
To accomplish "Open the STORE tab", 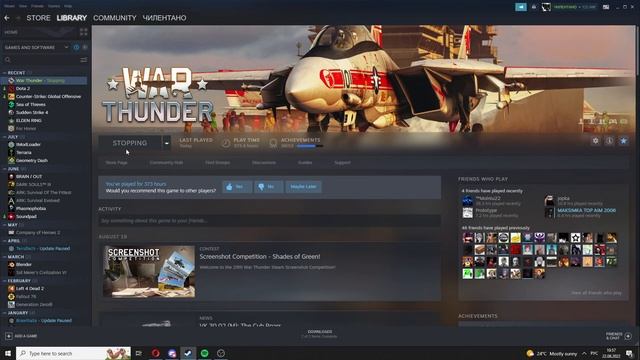I will 38,18.
